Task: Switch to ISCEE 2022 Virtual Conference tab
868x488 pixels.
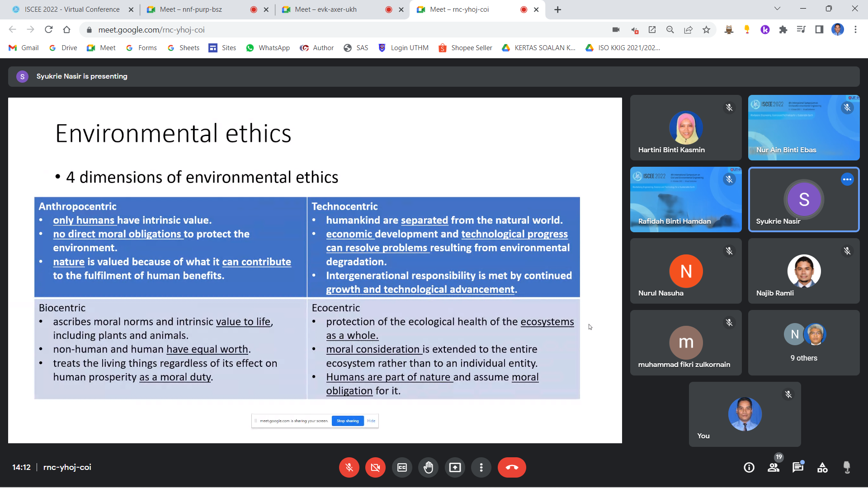Action: (72, 9)
